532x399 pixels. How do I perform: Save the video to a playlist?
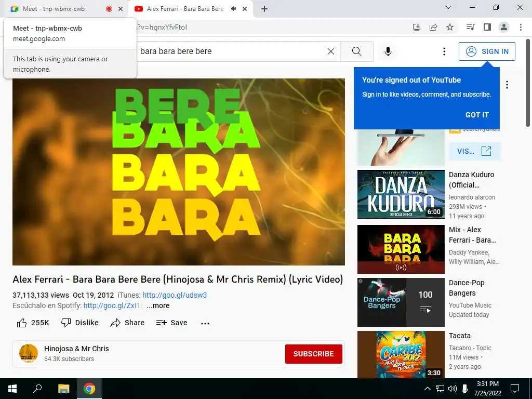coord(171,323)
